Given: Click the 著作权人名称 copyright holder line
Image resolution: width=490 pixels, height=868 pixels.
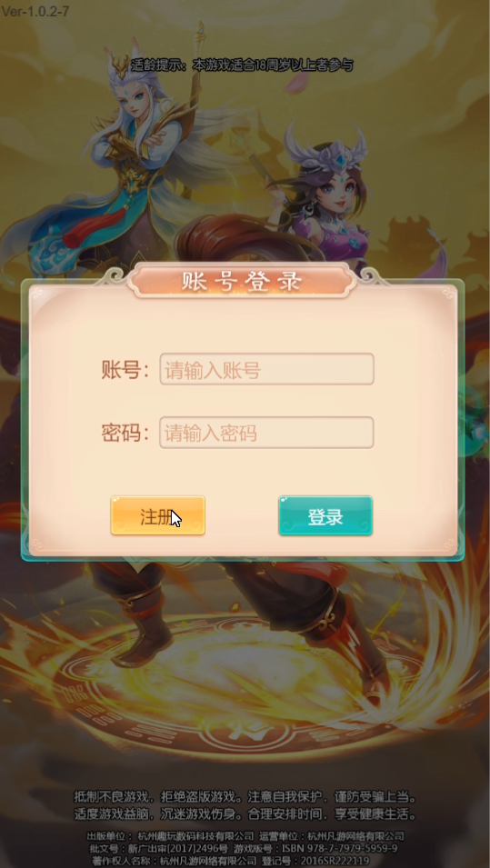Looking at the screenshot, I should click(230, 860).
